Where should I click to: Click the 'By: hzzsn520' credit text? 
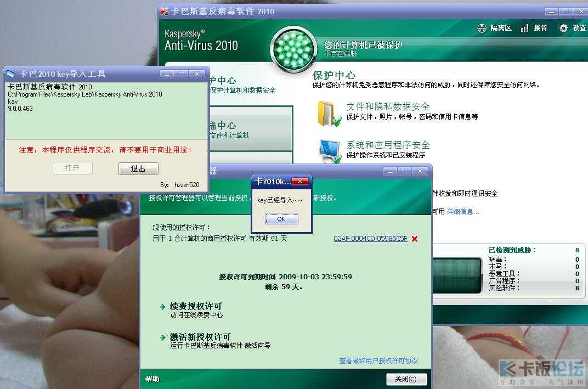click(179, 185)
